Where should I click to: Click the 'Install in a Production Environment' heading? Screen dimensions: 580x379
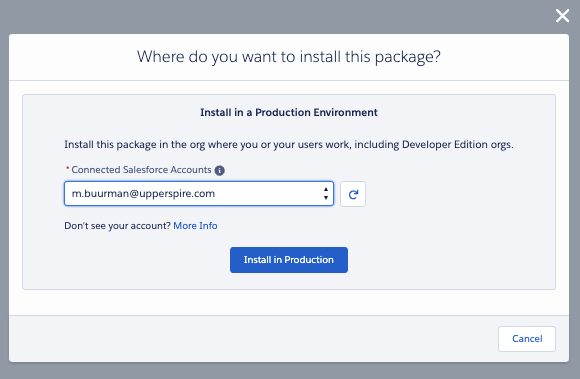(x=289, y=112)
